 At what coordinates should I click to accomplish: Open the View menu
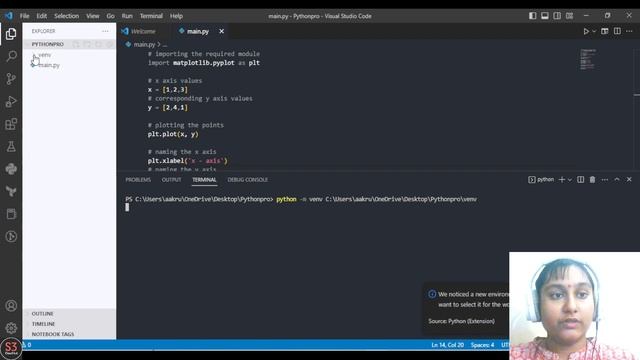click(93, 16)
